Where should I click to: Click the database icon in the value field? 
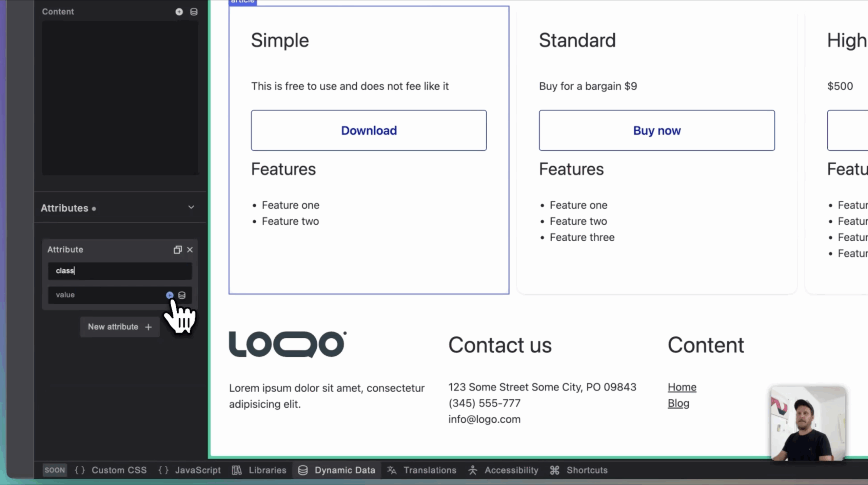pos(182,295)
